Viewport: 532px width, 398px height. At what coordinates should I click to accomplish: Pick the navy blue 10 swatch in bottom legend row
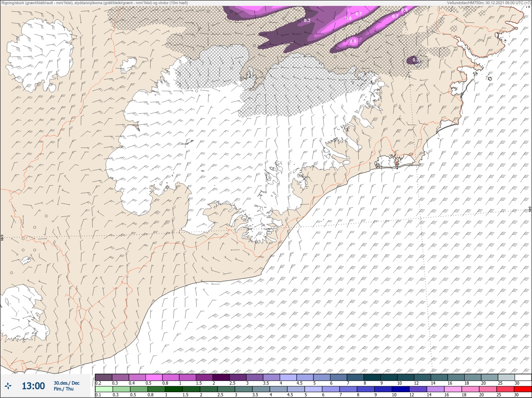(401, 389)
